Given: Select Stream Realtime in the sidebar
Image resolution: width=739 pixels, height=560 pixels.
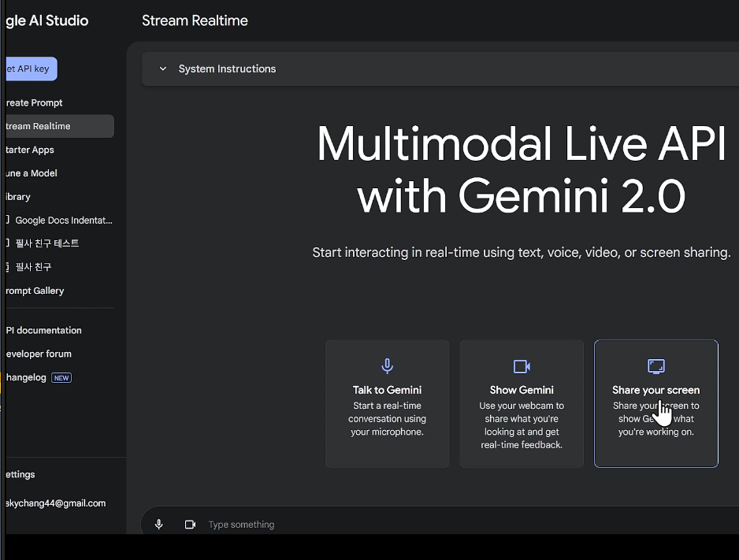Looking at the screenshot, I should point(60,126).
